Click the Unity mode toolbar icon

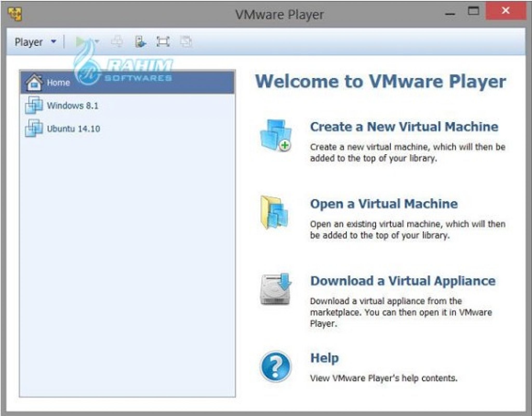pos(186,42)
